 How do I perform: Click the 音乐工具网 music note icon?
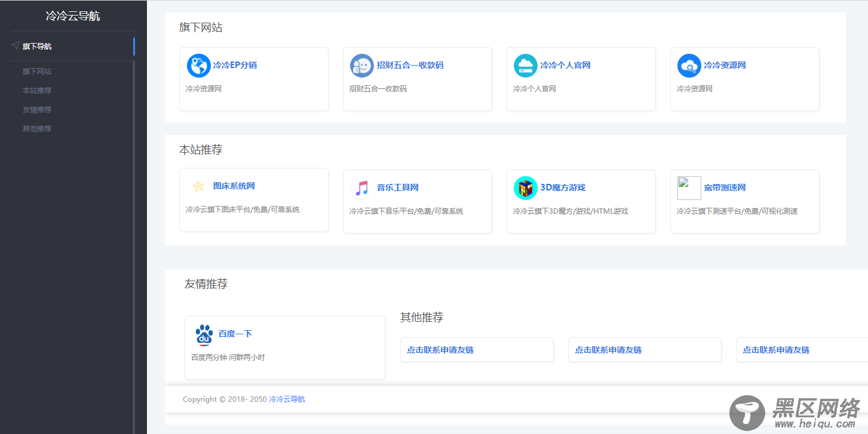pyautogui.click(x=362, y=188)
